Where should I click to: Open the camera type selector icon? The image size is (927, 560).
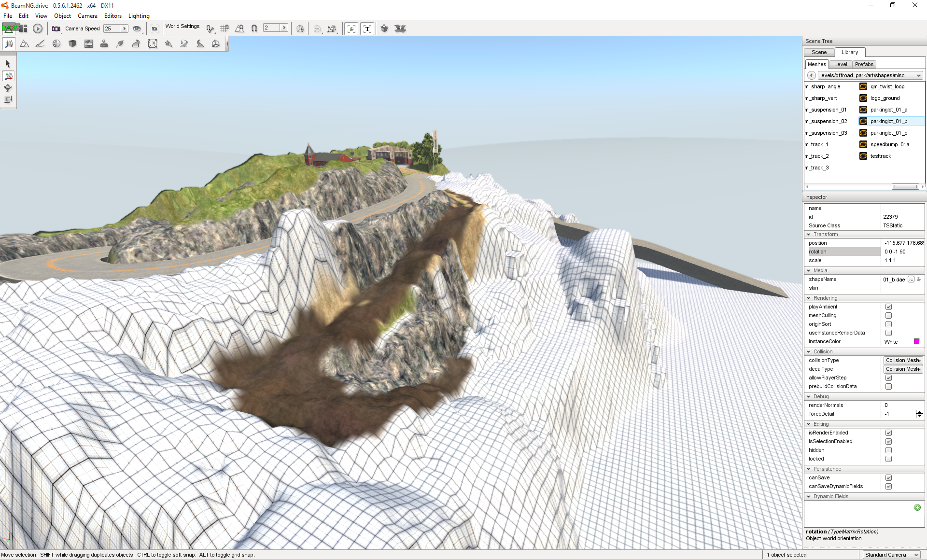tap(56, 28)
